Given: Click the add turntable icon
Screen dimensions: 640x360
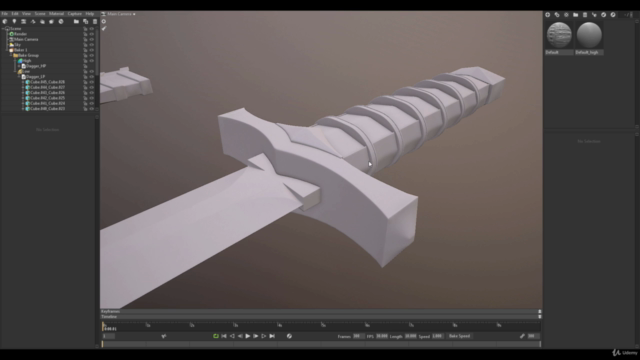Looking at the screenshot, I should (33, 22).
